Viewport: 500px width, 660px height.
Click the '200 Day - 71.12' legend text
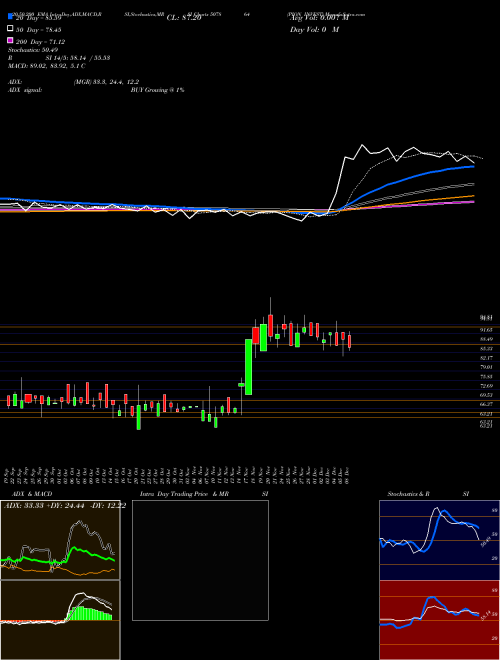click(x=40, y=42)
